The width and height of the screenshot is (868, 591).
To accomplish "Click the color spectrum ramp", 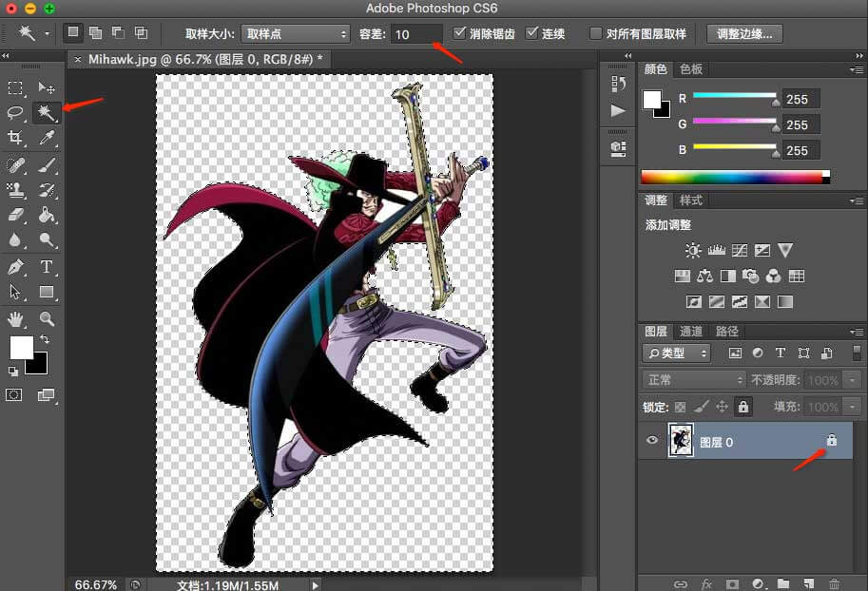I will 735,177.
